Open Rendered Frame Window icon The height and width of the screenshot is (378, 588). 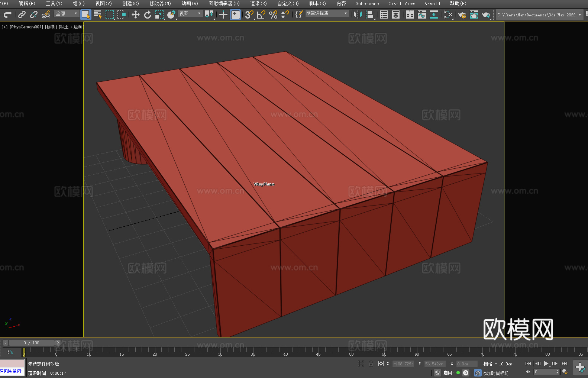point(474,14)
